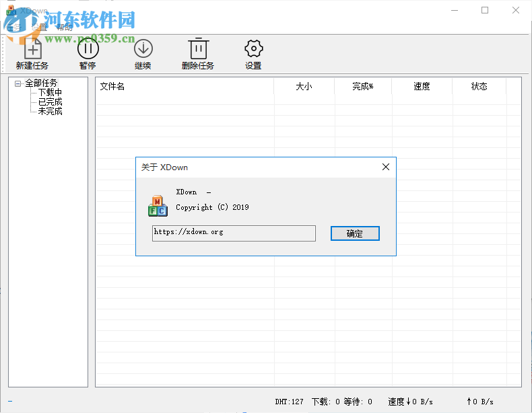Select 全部任务 in the task tree
Image resolution: width=532 pixels, height=413 pixels.
click(41, 83)
